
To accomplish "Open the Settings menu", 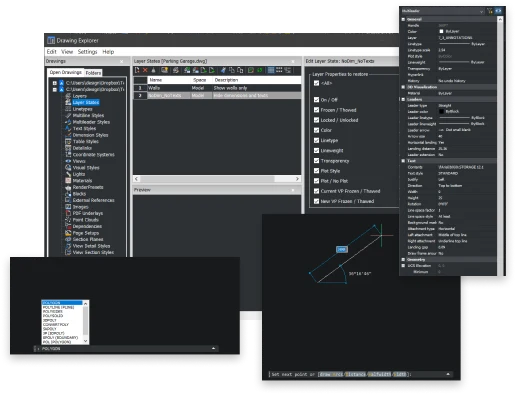I will tap(87, 52).
